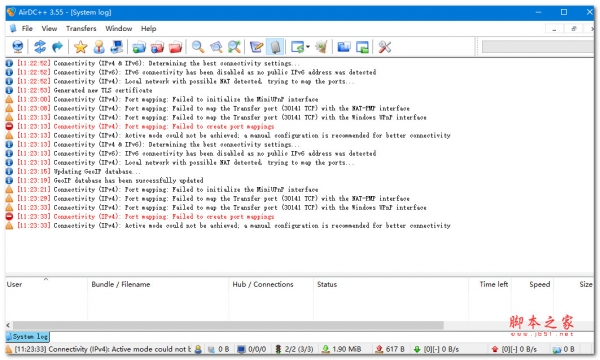This screenshot has height=360, width=600.
Task: Open the Transfers menu
Action: 81,28
